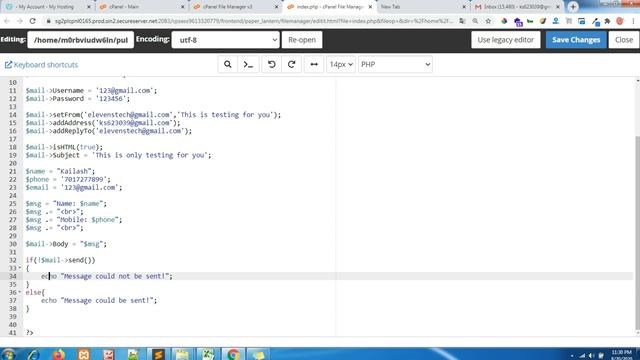This screenshot has width=640, height=360.
Task: Collapse the code fold at line 33
Action: point(20,268)
